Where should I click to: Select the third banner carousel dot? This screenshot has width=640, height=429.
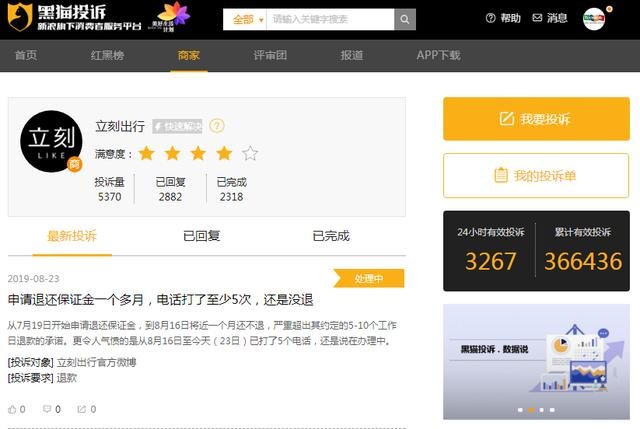point(542,410)
